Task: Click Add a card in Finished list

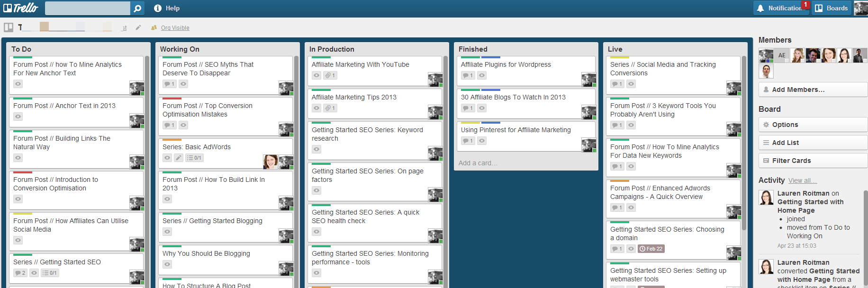Action: click(x=478, y=163)
